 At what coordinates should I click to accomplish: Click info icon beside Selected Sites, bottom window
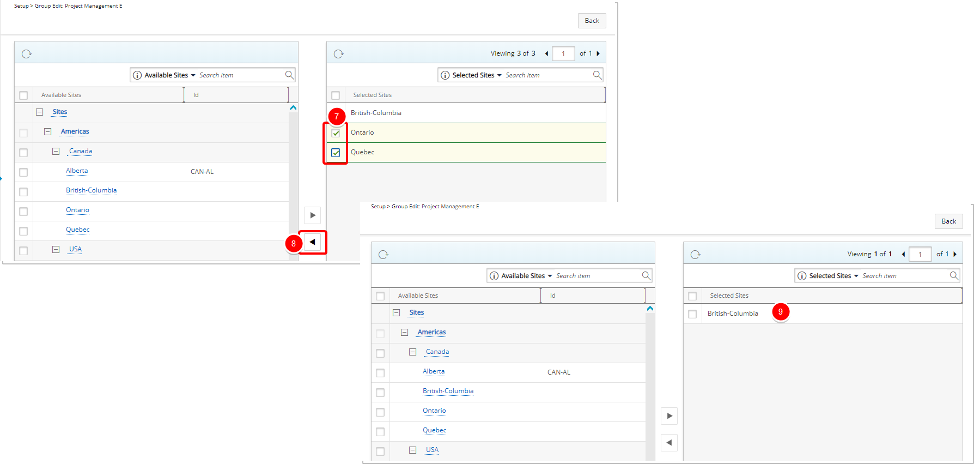click(x=802, y=276)
